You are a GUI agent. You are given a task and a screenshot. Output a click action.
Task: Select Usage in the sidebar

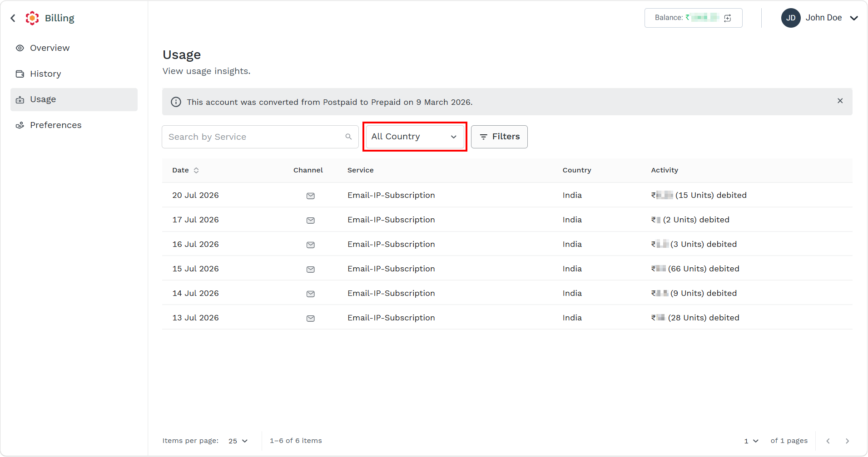point(74,99)
